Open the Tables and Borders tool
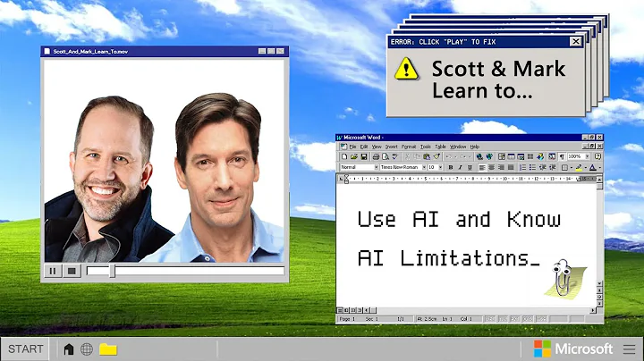This screenshot has width=644, height=361. click(x=502, y=156)
